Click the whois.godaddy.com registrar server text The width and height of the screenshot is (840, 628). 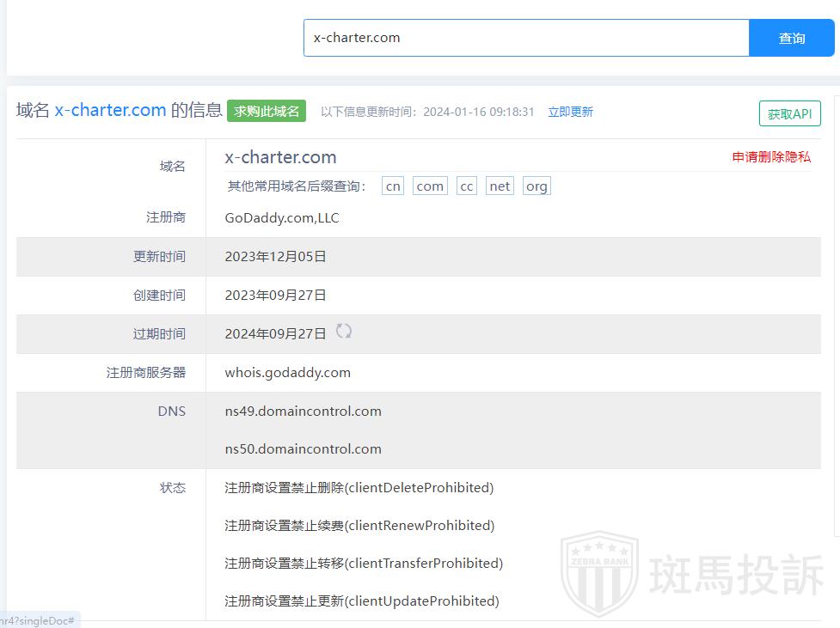pyautogui.click(x=287, y=372)
